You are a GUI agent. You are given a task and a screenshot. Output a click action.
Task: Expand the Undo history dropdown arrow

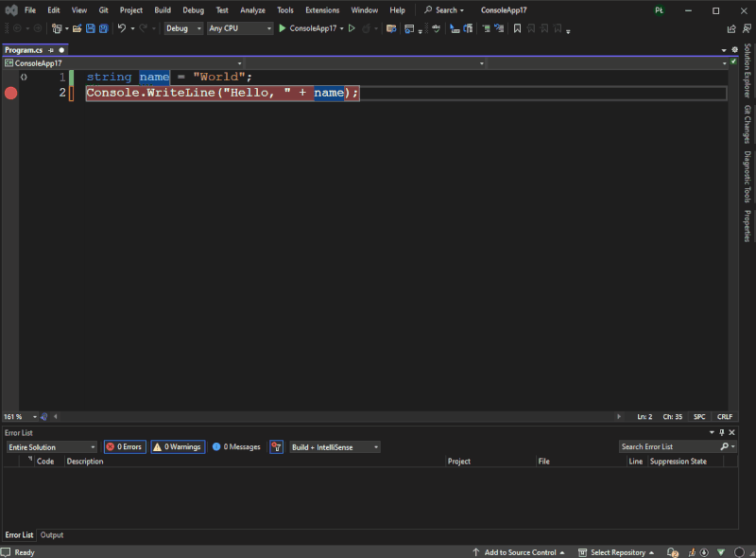(x=132, y=28)
